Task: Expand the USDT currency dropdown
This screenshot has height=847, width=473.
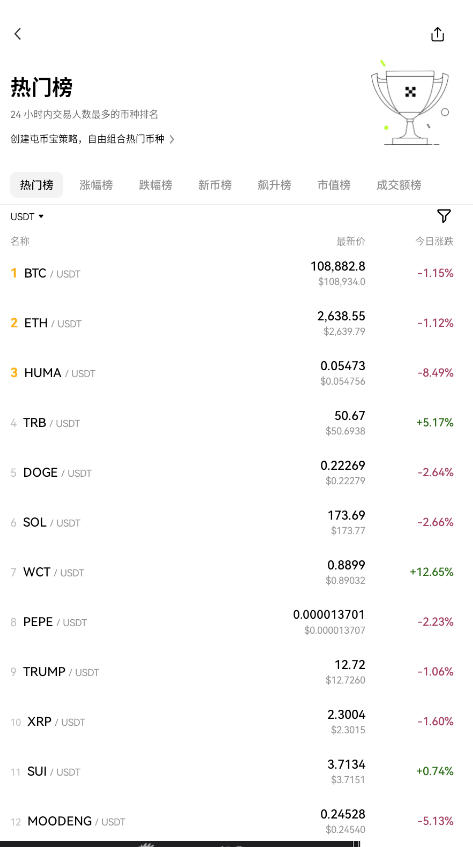Action: click(x=27, y=217)
